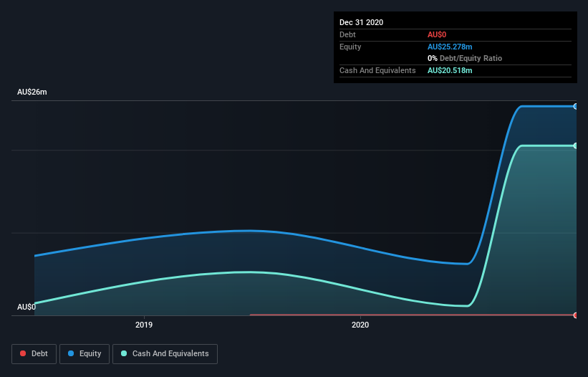Image resolution: width=588 pixels, height=377 pixels.
Task: Click the Debt label in tooltip
Action: [x=347, y=34]
